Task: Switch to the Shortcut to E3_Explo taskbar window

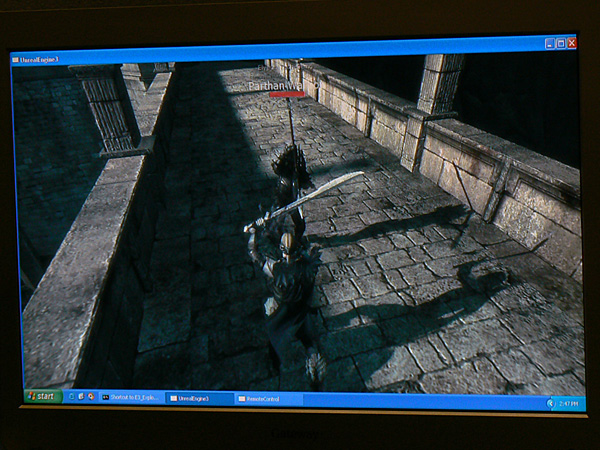Action: (132, 397)
